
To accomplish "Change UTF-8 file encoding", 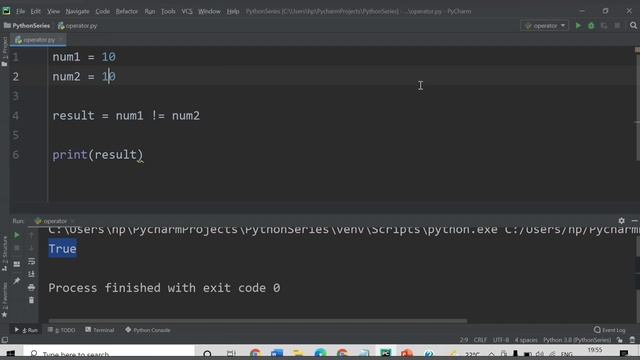I will [501, 340].
